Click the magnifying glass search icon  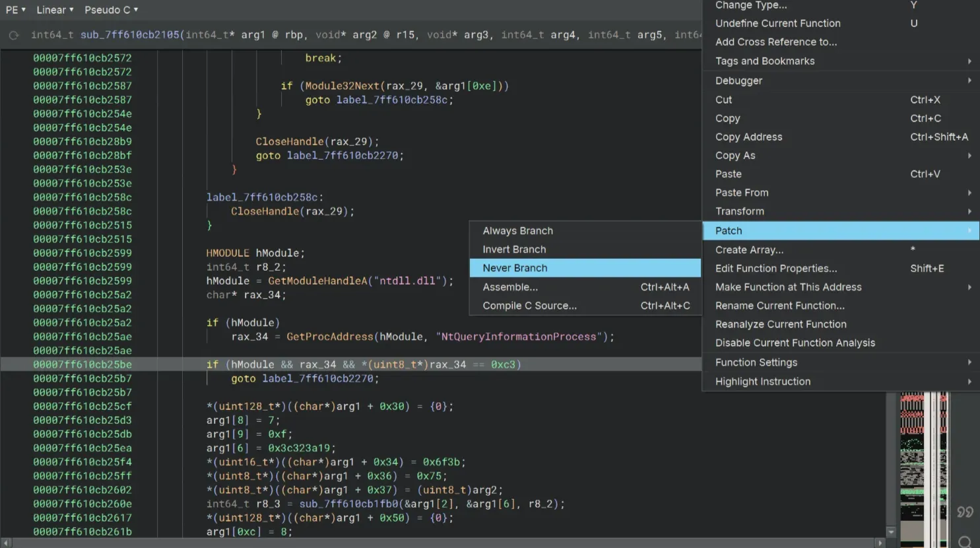(x=965, y=542)
